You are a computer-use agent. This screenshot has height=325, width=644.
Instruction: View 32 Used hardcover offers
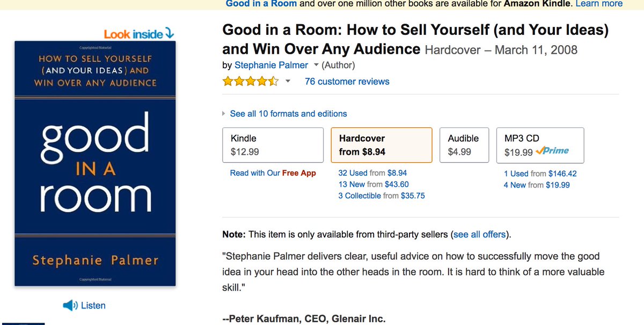click(372, 173)
